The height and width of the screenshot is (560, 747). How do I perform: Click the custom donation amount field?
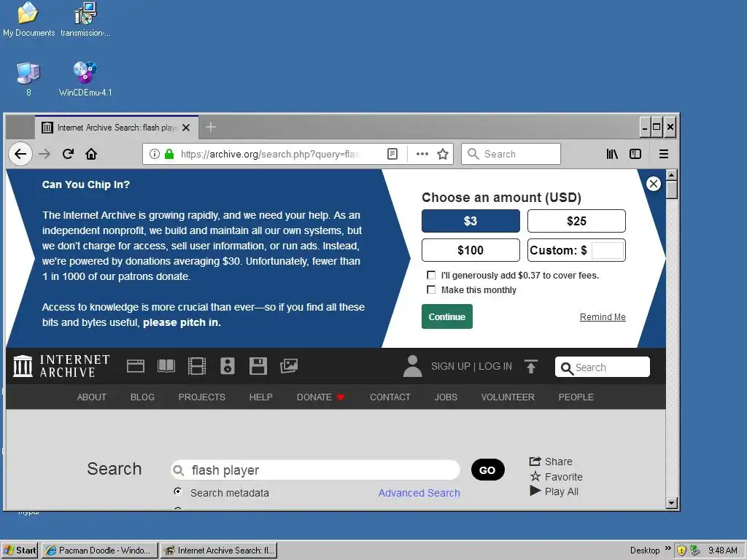(608, 251)
